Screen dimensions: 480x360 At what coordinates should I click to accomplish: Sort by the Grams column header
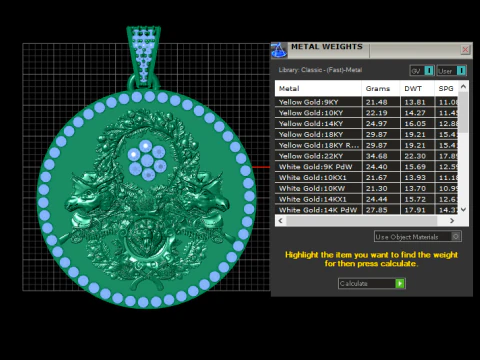click(381, 88)
